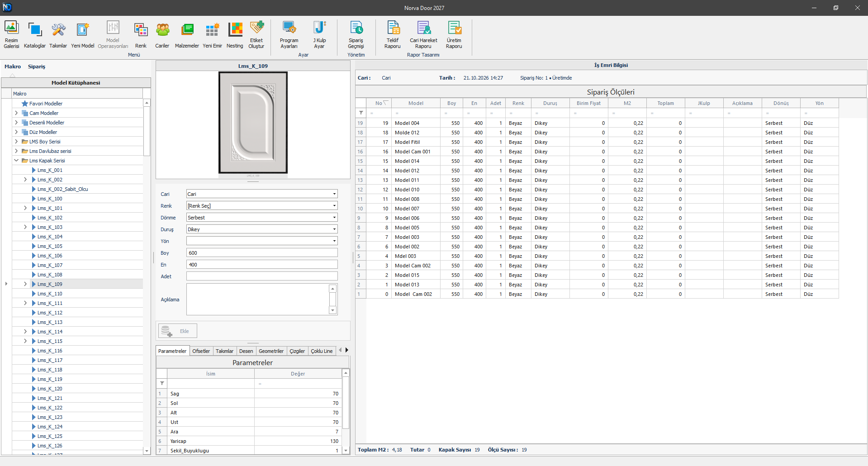868x466 pixels.
Task: Select the Çizgiler tab
Action: click(x=297, y=351)
